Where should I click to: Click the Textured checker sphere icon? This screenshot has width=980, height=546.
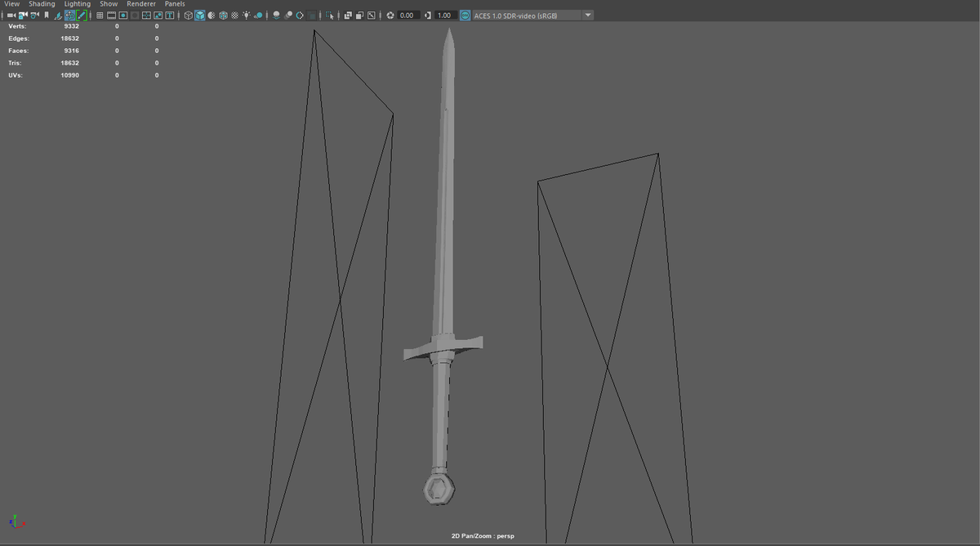235,16
